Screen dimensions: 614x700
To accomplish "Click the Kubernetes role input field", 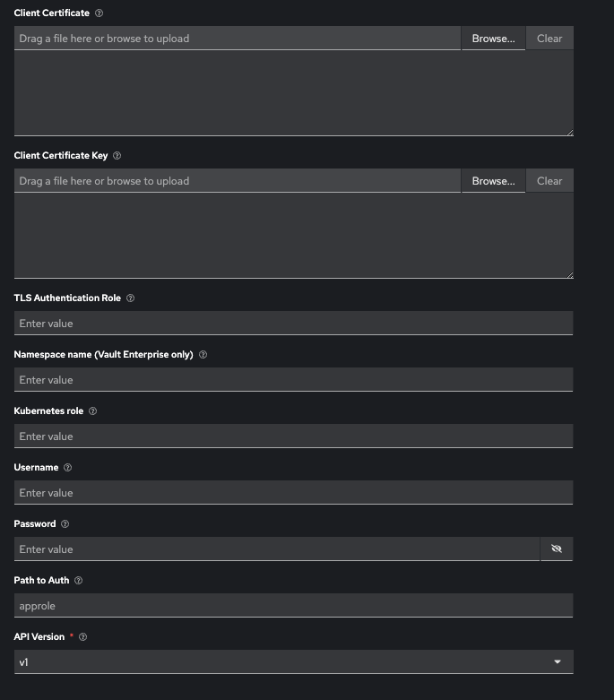I will click(293, 436).
